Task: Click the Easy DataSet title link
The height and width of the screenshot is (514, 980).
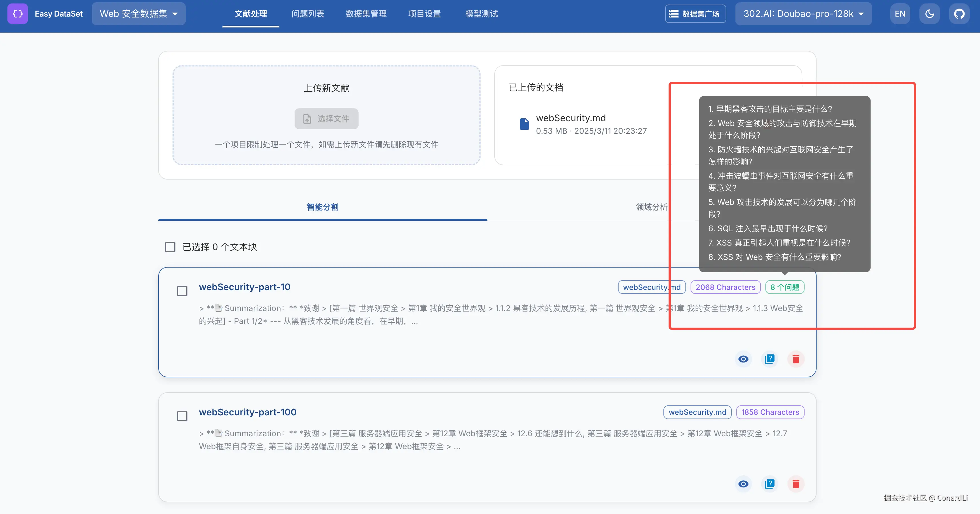Action: (x=59, y=14)
